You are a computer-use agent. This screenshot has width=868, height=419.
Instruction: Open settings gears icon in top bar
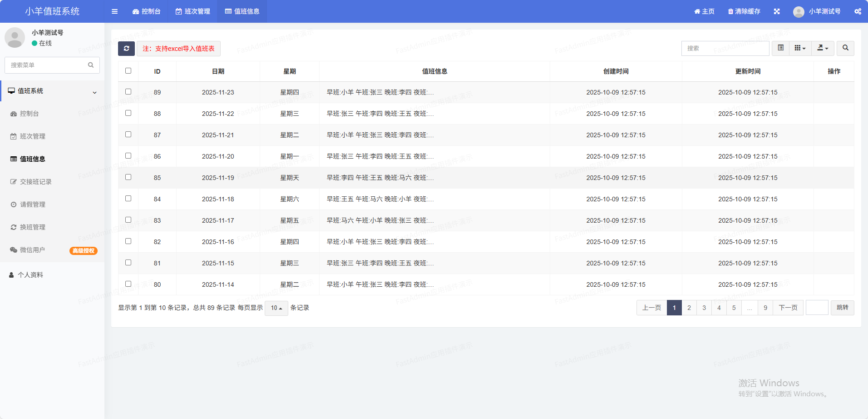pyautogui.click(x=858, y=11)
